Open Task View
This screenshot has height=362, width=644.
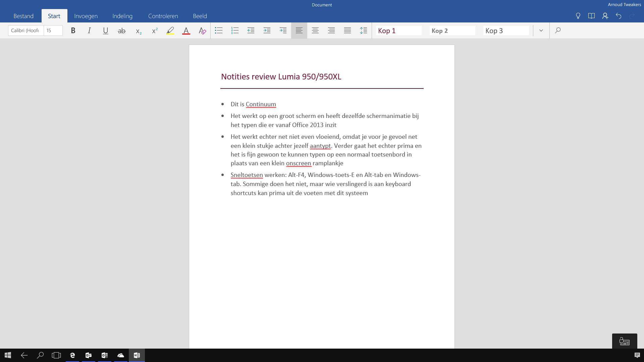click(x=56, y=355)
